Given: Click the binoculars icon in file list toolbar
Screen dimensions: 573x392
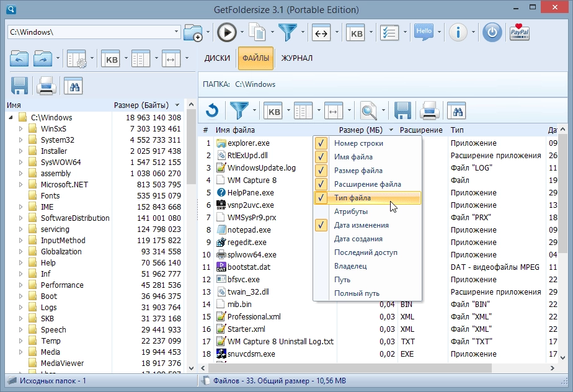Looking at the screenshot, I should coord(457,111).
